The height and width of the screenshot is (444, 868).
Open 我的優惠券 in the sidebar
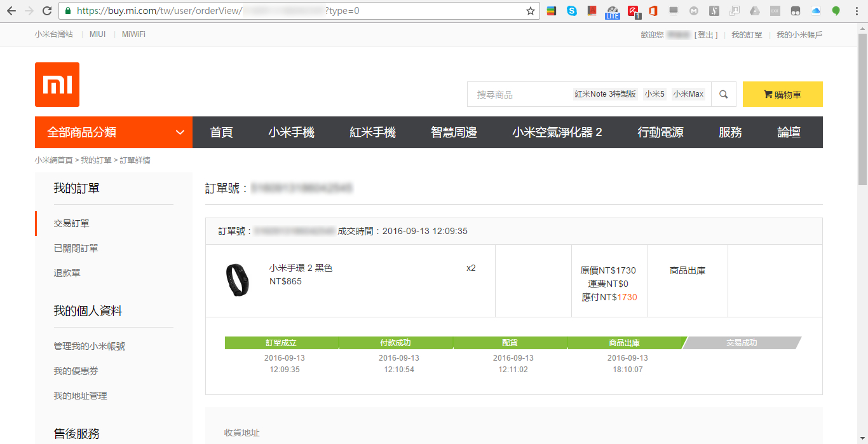(76, 371)
